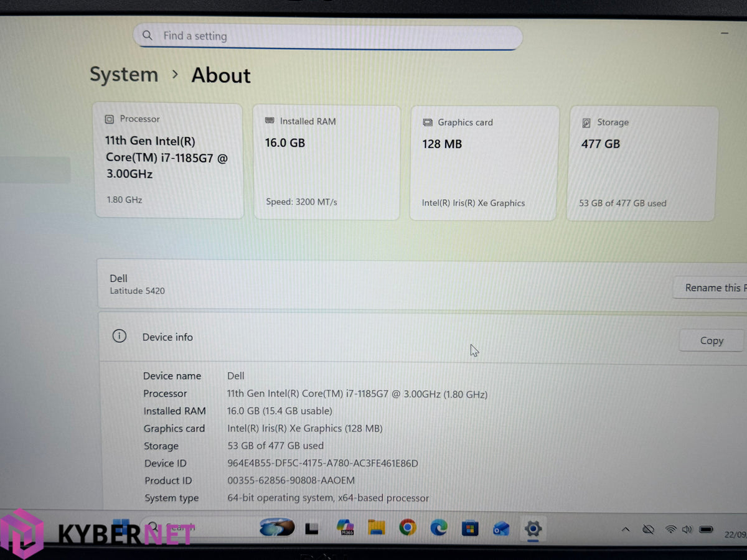Click the Installed RAM card icon
Viewport: 747px width, 560px height.
270,121
